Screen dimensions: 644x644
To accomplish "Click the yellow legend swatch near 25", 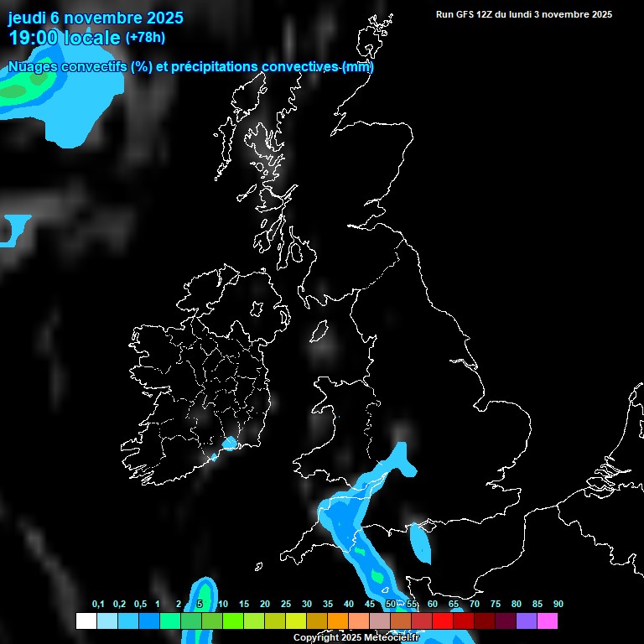I will click(295, 621).
